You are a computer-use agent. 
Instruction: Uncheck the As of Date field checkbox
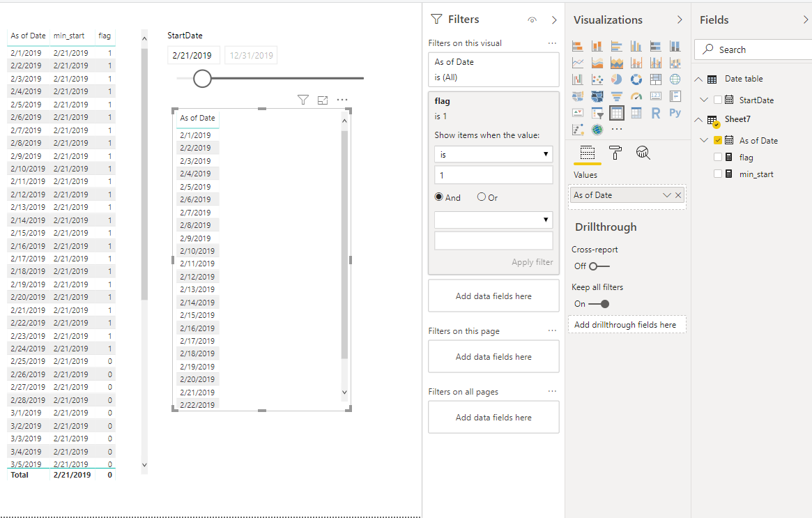(718, 140)
